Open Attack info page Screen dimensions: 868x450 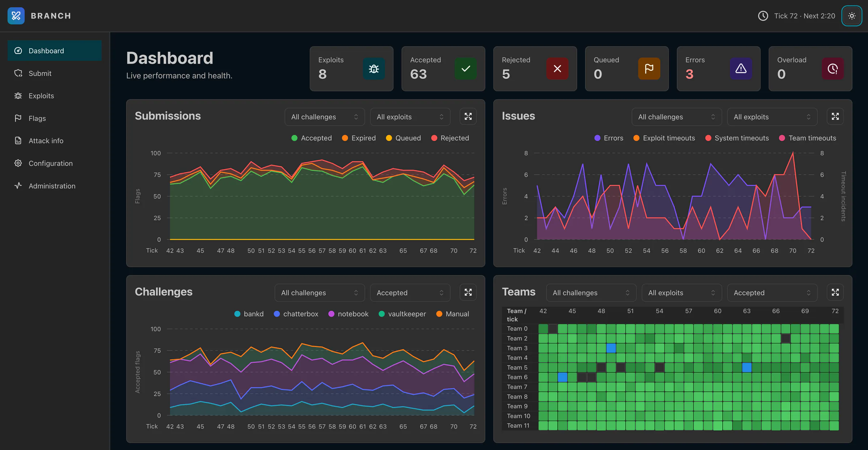[54, 141]
